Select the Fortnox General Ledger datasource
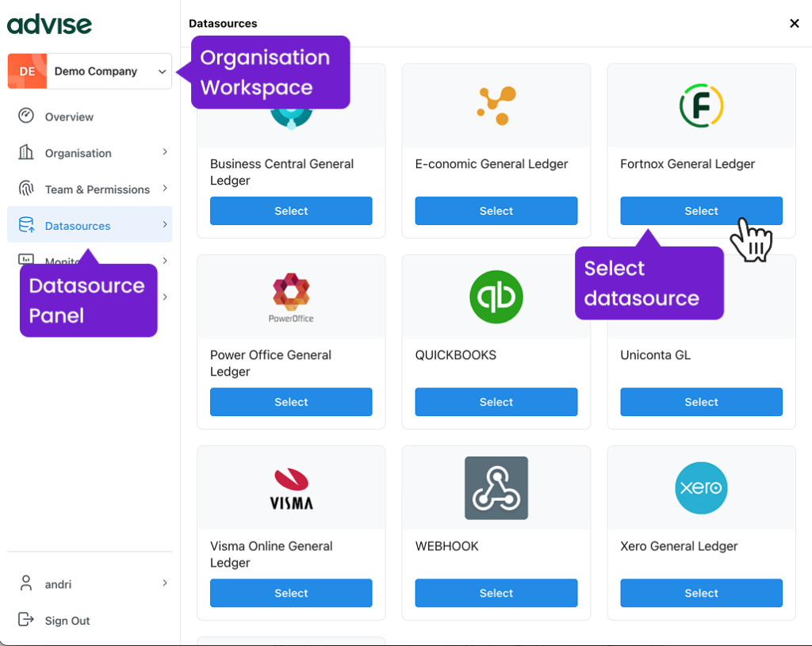Viewport: 812px width, 646px height. point(701,211)
